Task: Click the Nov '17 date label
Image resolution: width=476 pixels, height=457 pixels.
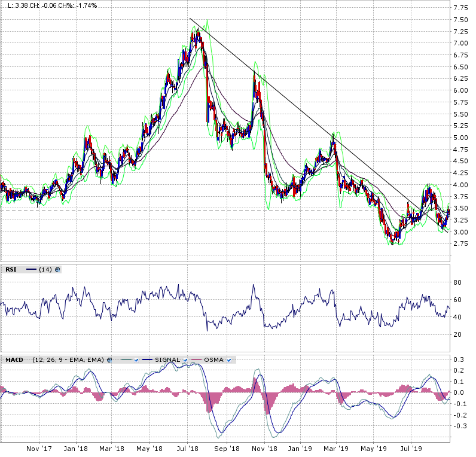Action: [x=39, y=449]
